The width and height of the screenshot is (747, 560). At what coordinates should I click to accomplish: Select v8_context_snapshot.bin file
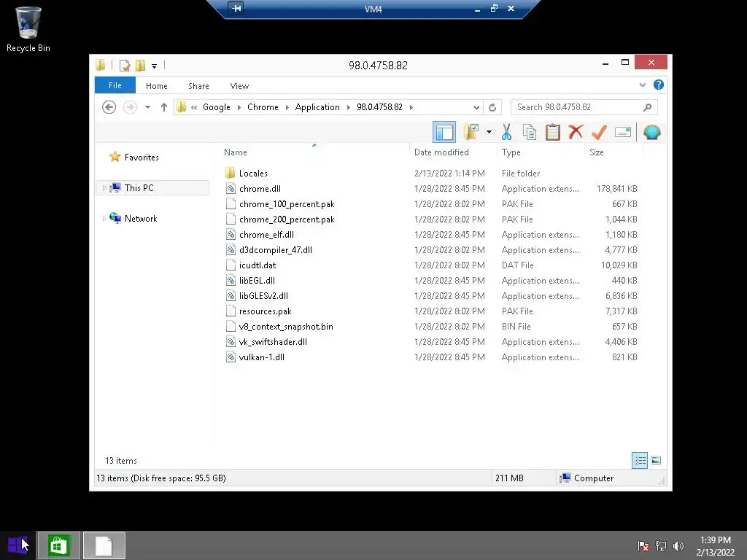[286, 326]
